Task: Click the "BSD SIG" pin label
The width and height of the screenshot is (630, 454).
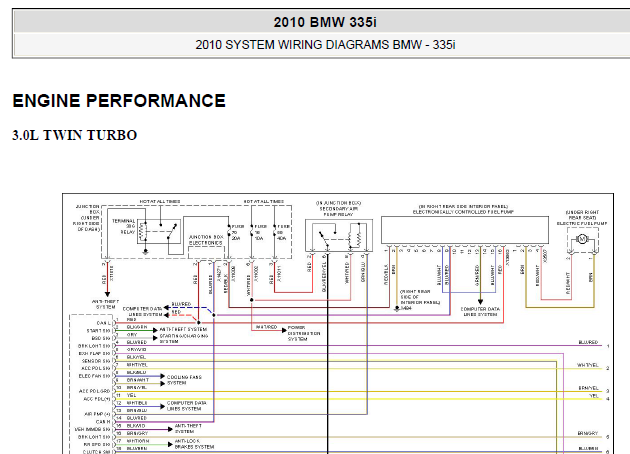Action: point(100,338)
